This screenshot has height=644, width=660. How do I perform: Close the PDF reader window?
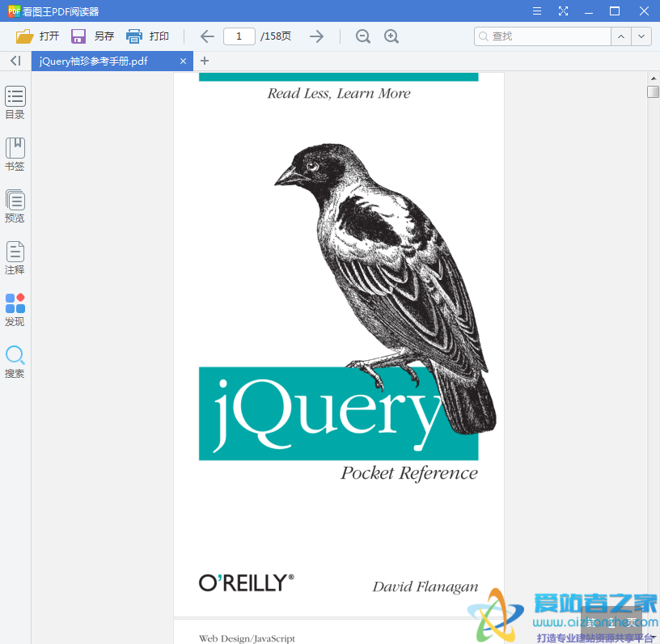click(644, 11)
